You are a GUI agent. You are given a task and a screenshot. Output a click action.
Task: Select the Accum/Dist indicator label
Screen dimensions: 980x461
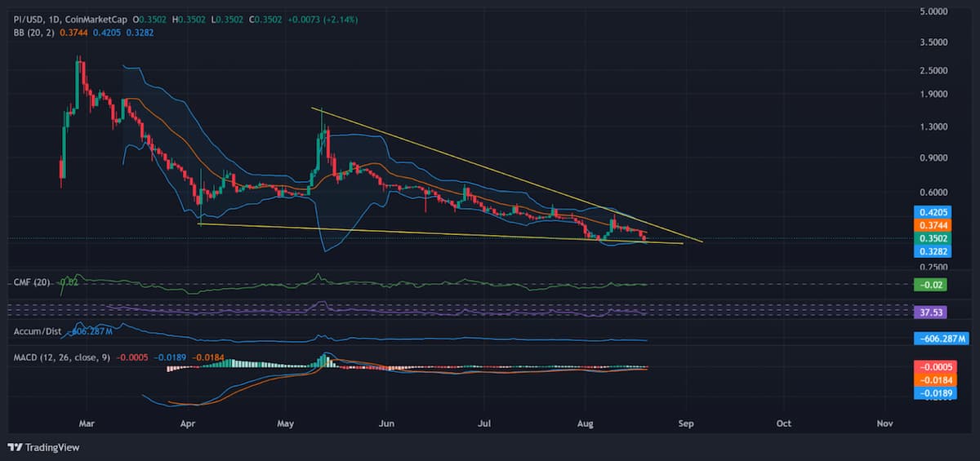38,332
